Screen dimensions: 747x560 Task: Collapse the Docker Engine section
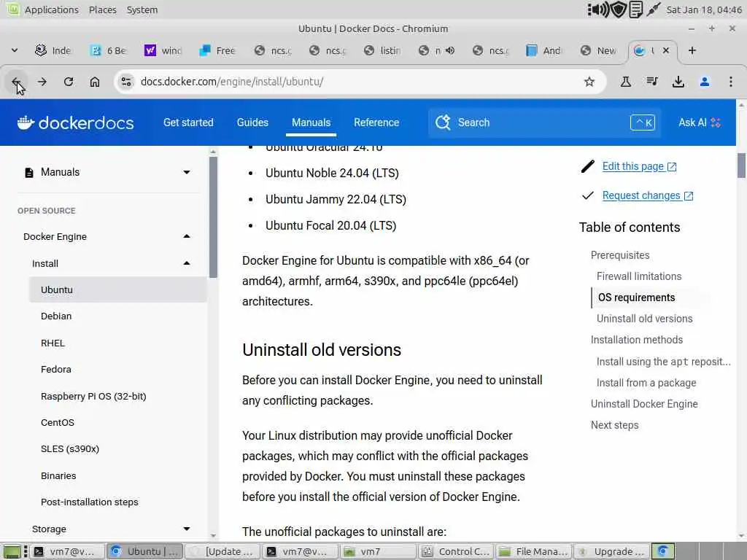pyautogui.click(x=187, y=237)
